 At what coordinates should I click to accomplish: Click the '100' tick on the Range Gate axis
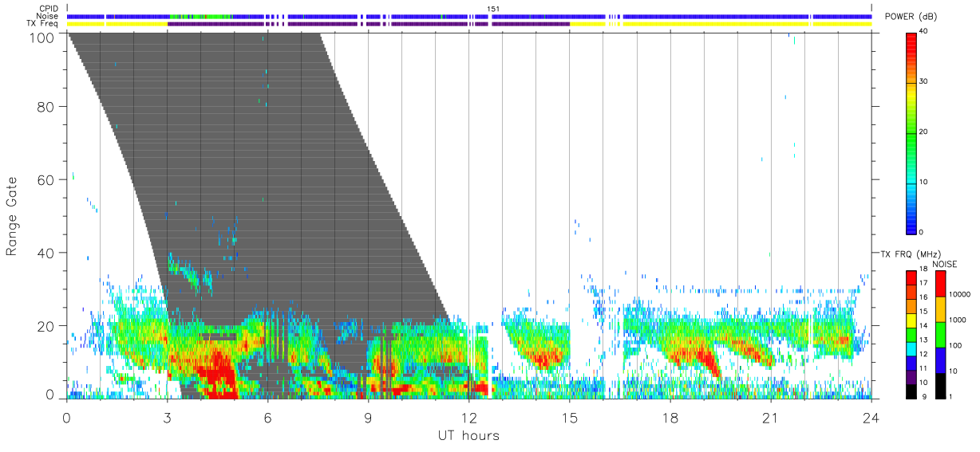[x=40, y=37]
